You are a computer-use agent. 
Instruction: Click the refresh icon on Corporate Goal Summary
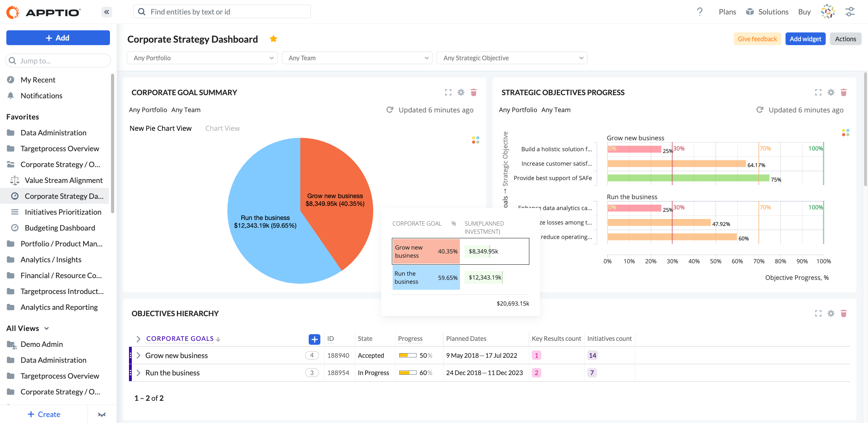[x=389, y=110]
